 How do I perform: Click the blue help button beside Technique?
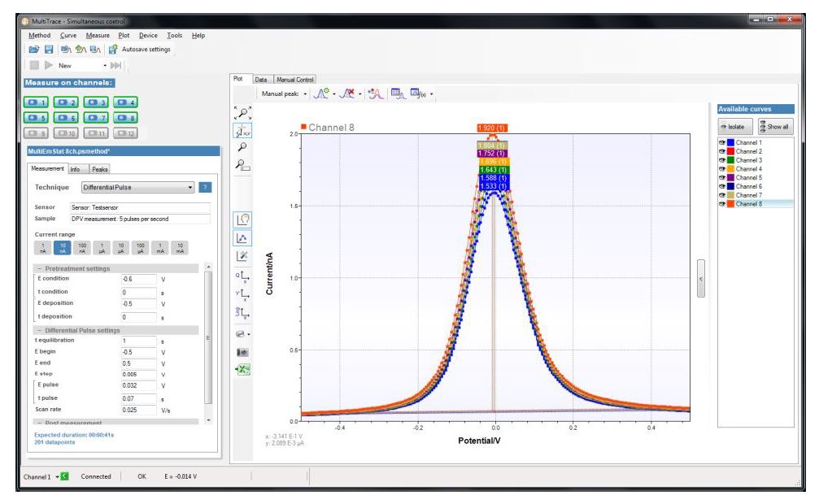[205, 187]
